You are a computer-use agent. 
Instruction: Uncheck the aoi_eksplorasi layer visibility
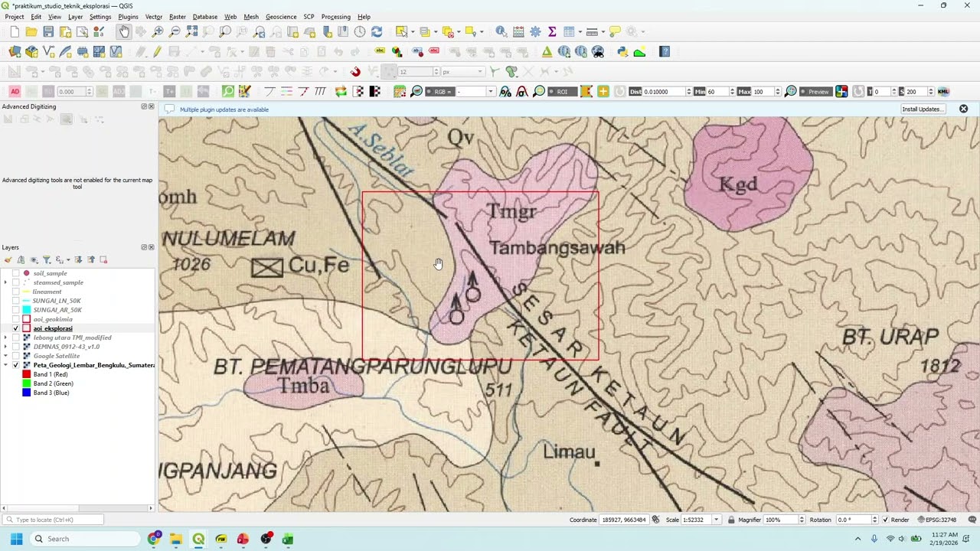pos(16,328)
